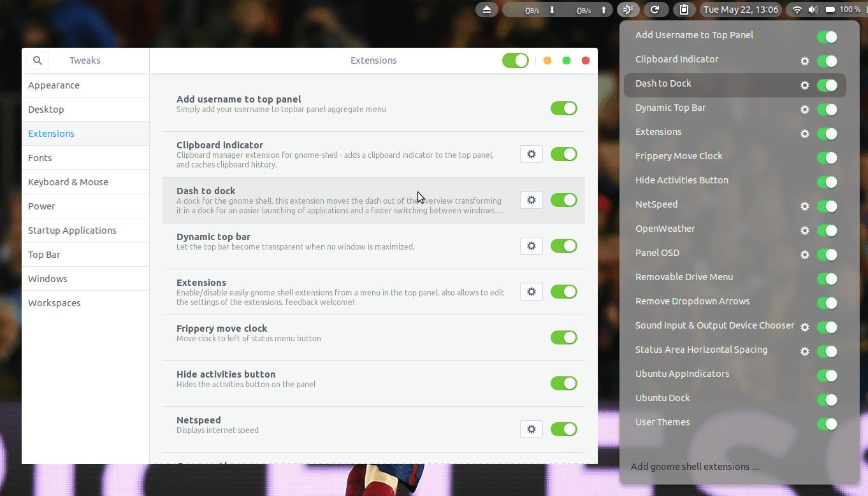Select Fonts in Tweaks sidebar

[x=85, y=158]
